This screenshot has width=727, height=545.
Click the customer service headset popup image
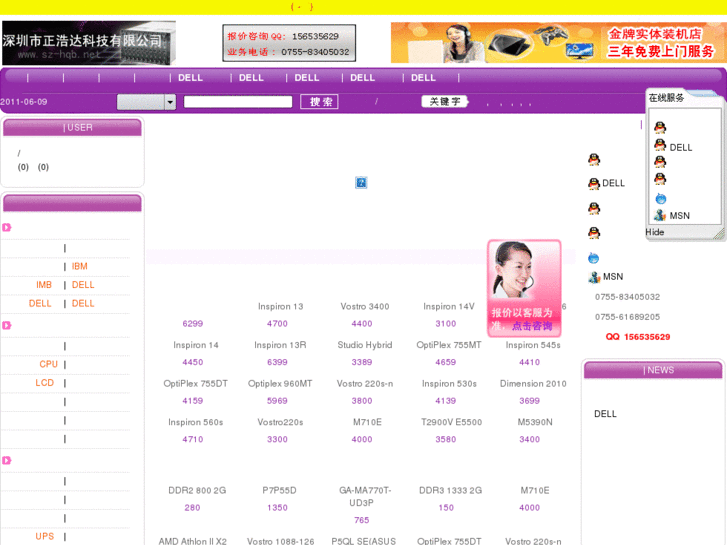click(x=524, y=288)
